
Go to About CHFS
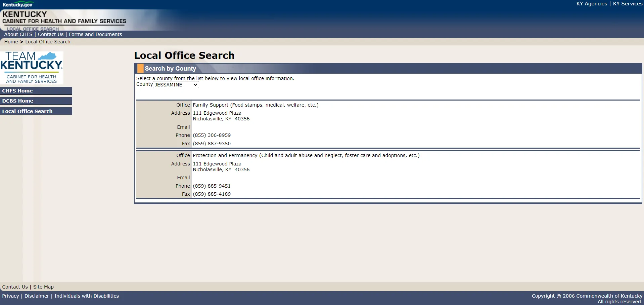pyautogui.click(x=18, y=34)
